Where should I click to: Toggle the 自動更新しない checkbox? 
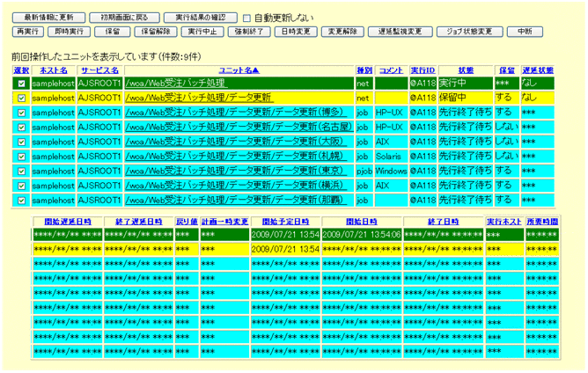pyautogui.click(x=247, y=18)
